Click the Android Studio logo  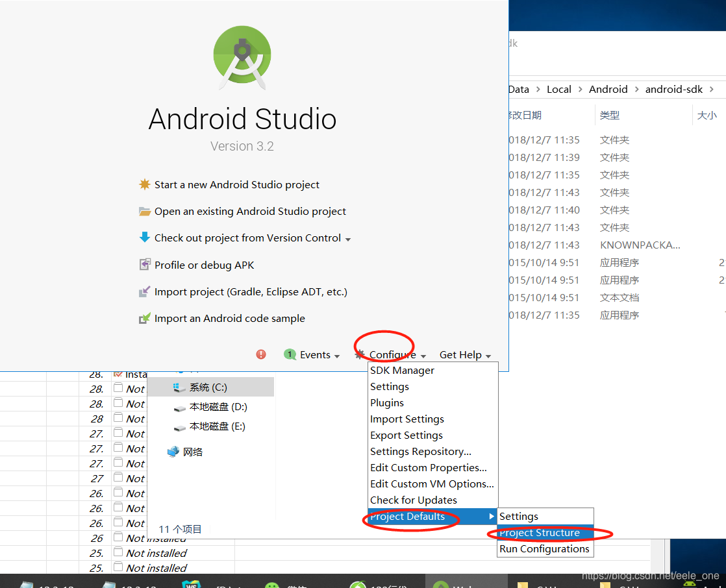click(242, 57)
